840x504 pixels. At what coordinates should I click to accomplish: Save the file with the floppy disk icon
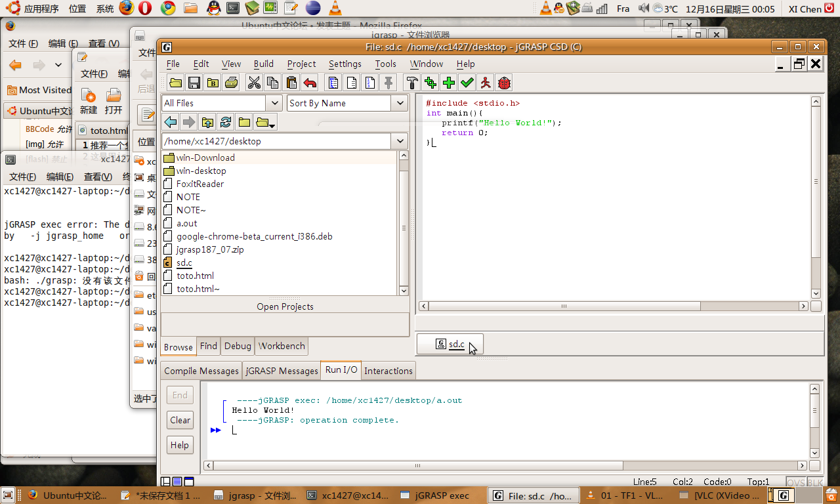tap(194, 83)
